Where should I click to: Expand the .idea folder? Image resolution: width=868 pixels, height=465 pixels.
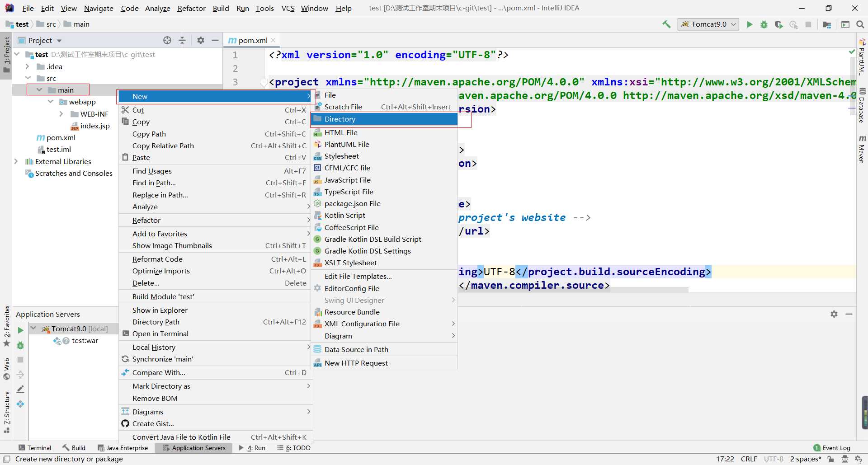point(28,66)
